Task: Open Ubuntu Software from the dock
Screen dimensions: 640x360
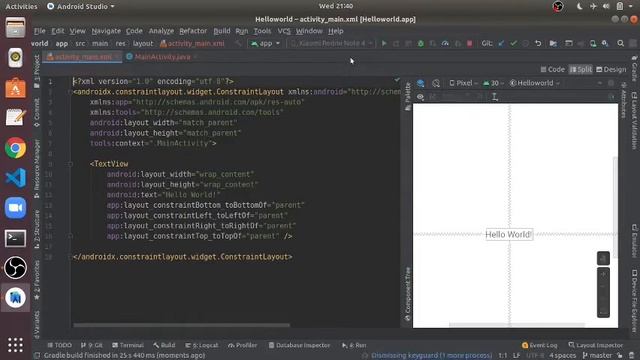Action: point(16,88)
